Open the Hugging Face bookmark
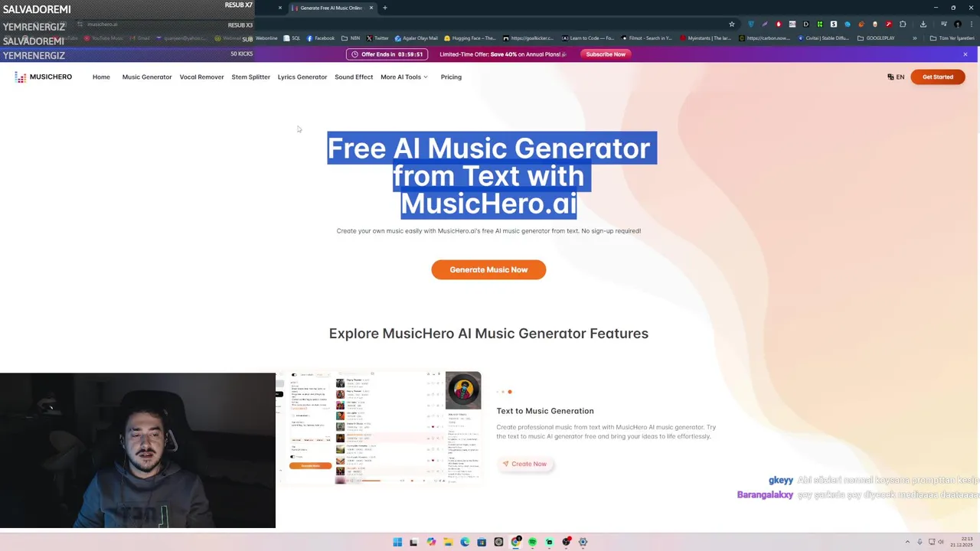The width and height of the screenshot is (980, 551). pos(470,38)
